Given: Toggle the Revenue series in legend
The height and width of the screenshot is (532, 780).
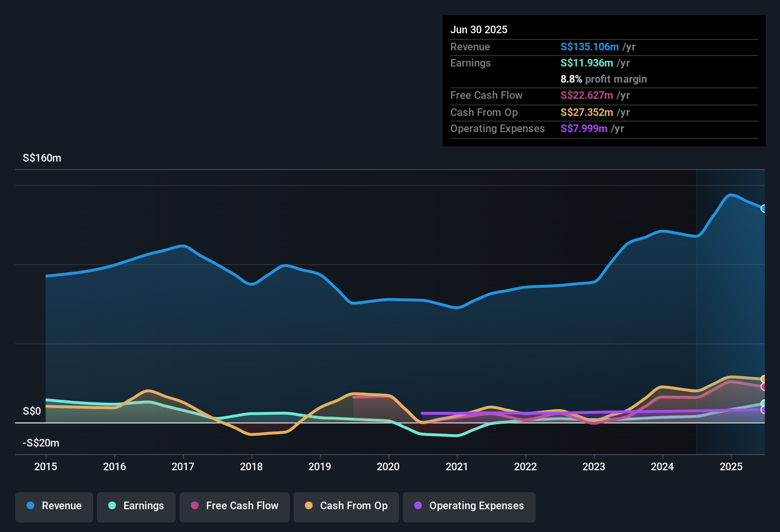Looking at the screenshot, I should 54,506.
